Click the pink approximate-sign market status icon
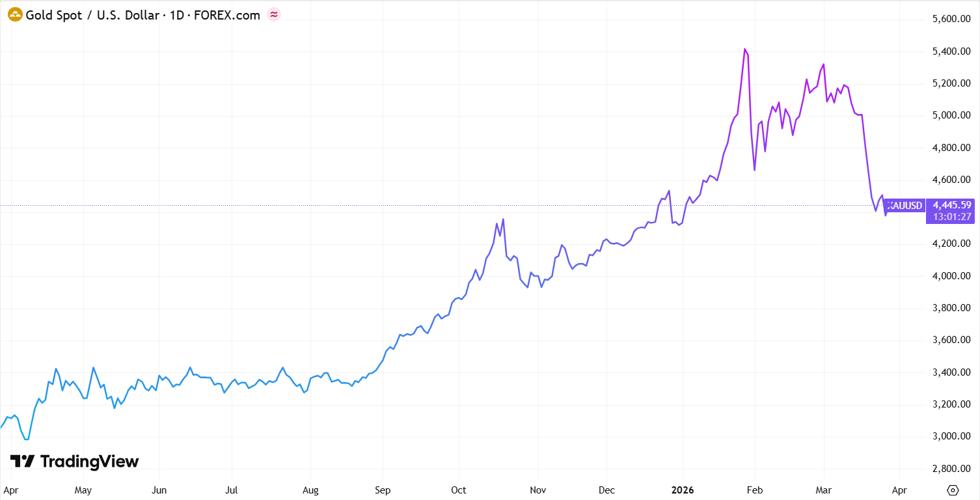 pyautogui.click(x=274, y=15)
